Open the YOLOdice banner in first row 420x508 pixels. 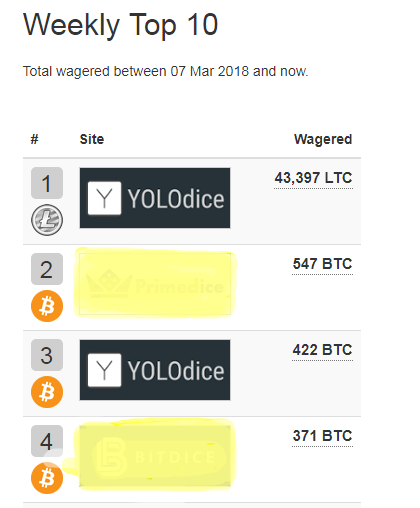click(x=155, y=198)
